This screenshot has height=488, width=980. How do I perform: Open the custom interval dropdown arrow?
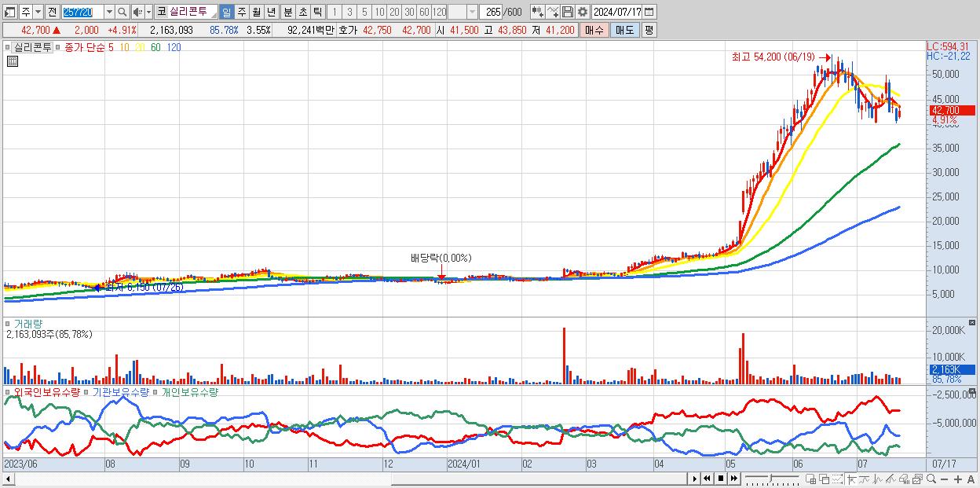[x=472, y=12]
